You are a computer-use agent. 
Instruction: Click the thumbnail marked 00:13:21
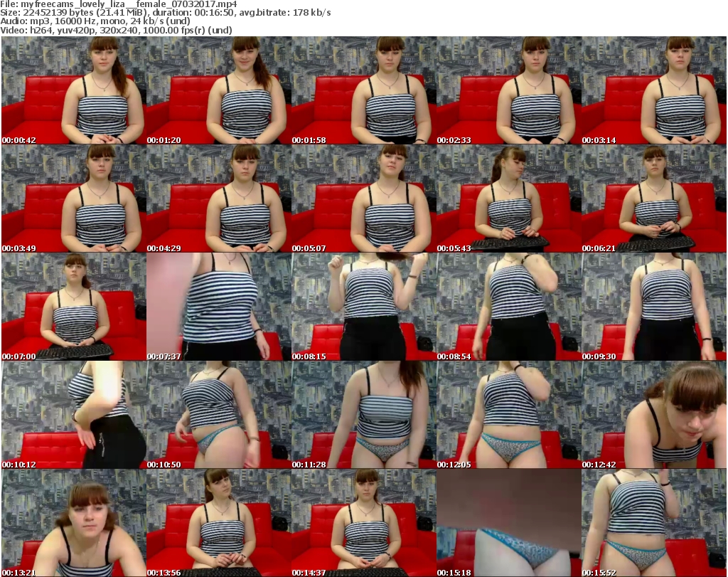(x=74, y=523)
